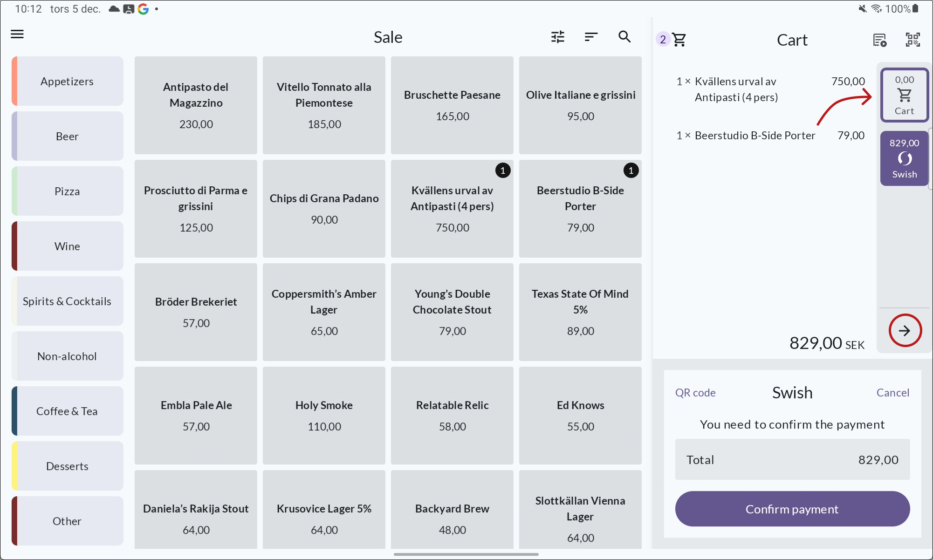Open the Pizza category

(67, 191)
